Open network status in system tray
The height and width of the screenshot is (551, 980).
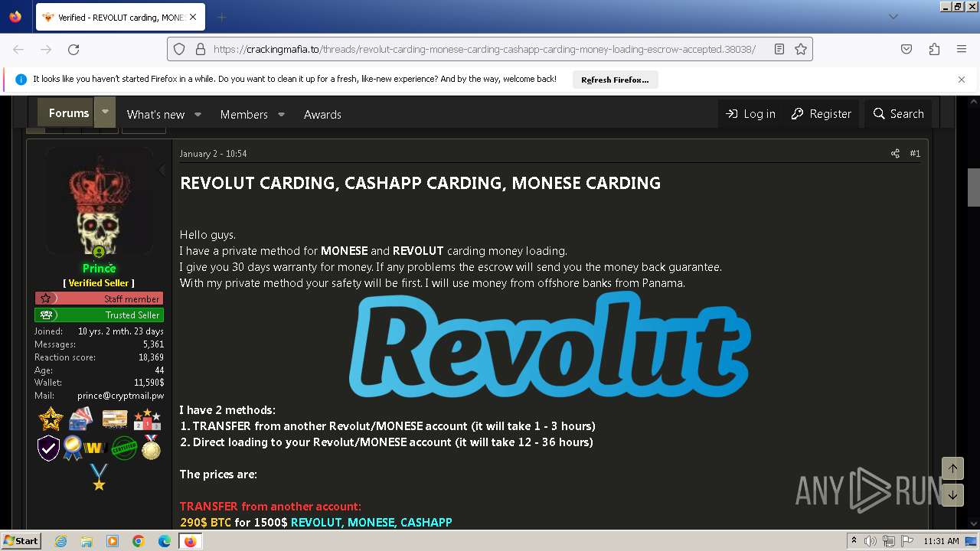(889, 541)
